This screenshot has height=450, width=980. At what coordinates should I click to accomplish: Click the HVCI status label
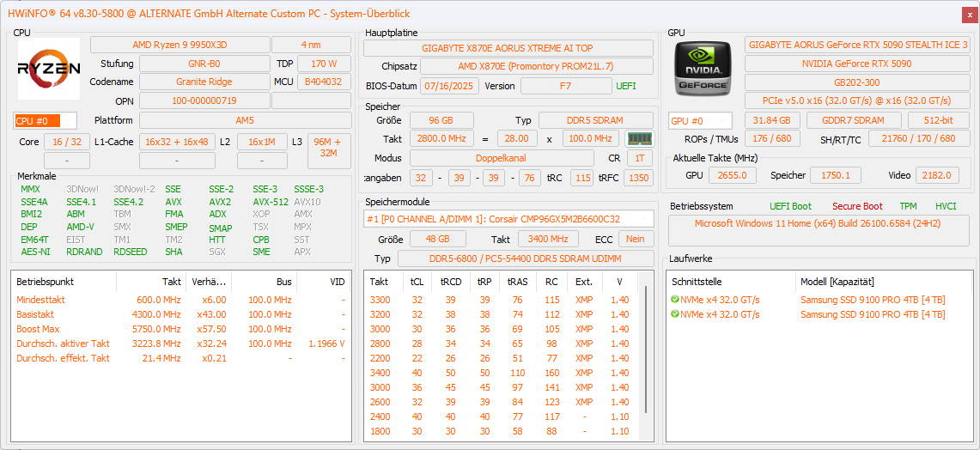click(946, 206)
